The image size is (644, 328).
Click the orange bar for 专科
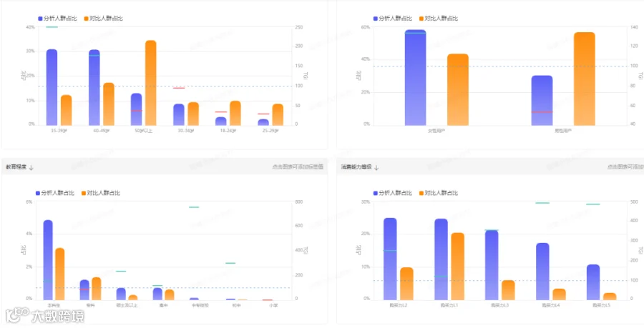click(97, 289)
